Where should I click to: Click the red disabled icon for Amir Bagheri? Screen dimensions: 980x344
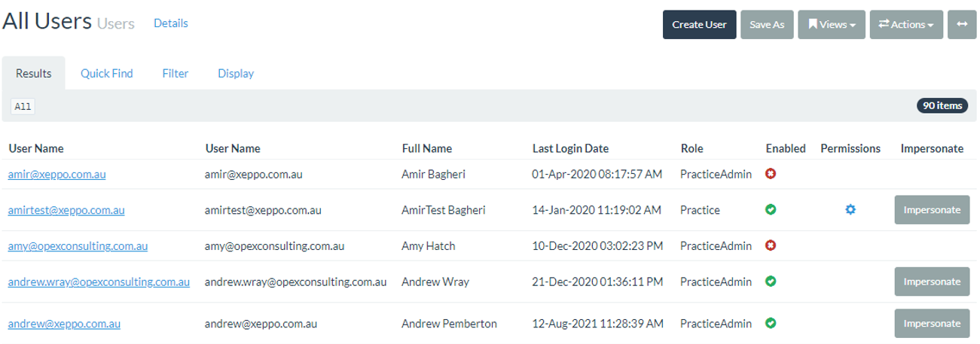point(771,174)
